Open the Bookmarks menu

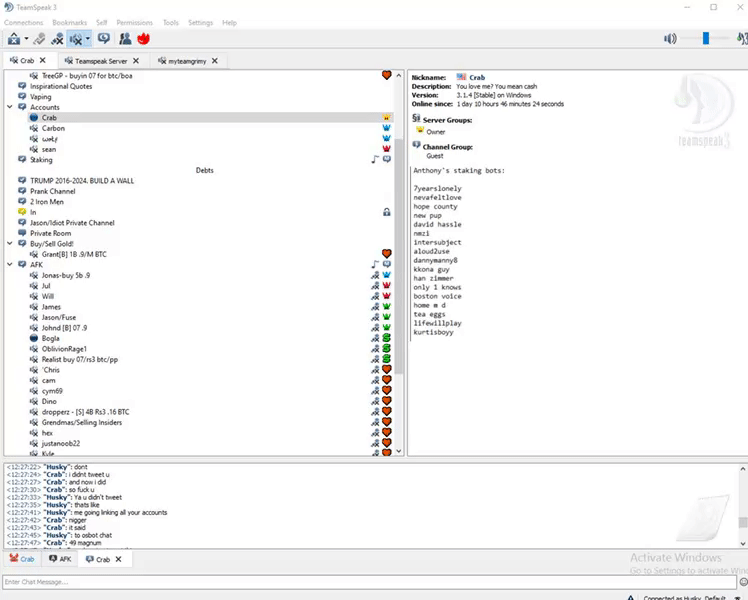70,22
